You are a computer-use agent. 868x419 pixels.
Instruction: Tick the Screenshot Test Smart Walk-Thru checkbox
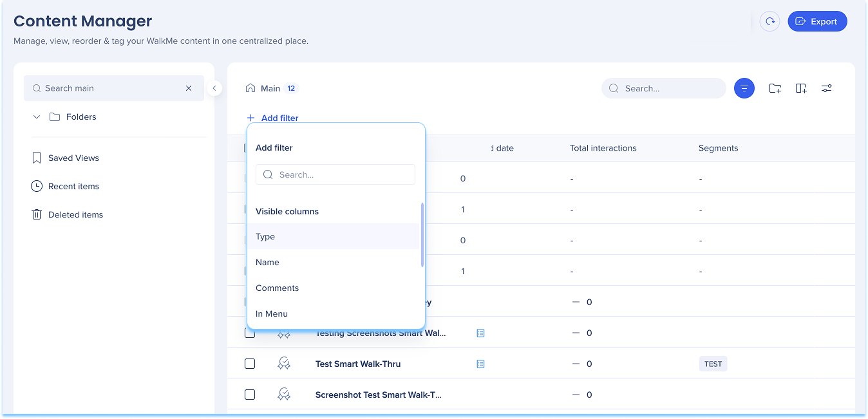click(250, 395)
